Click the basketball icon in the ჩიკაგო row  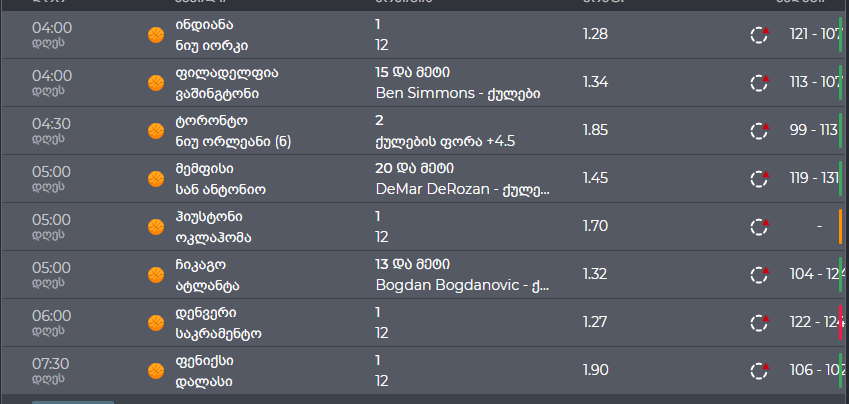pyautogui.click(x=156, y=275)
